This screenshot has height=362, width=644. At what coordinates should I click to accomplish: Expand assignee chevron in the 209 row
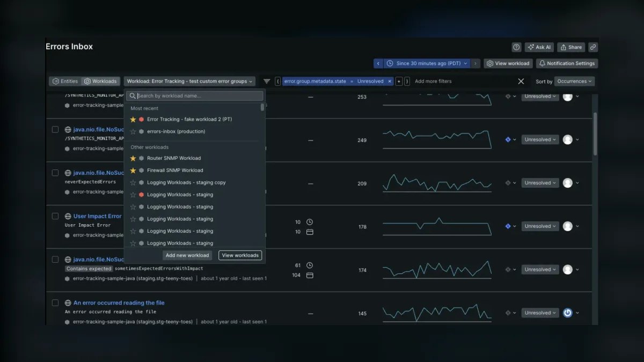click(x=577, y=183)
